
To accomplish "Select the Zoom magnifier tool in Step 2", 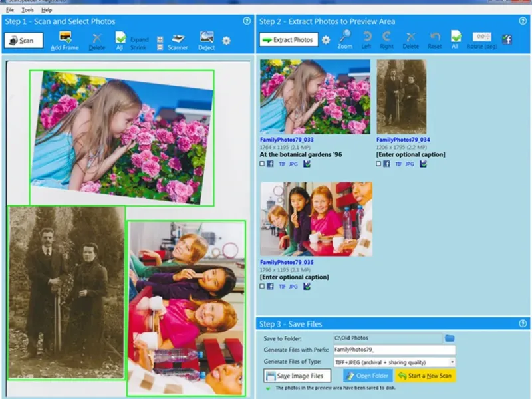I will (x=345, y=37).
